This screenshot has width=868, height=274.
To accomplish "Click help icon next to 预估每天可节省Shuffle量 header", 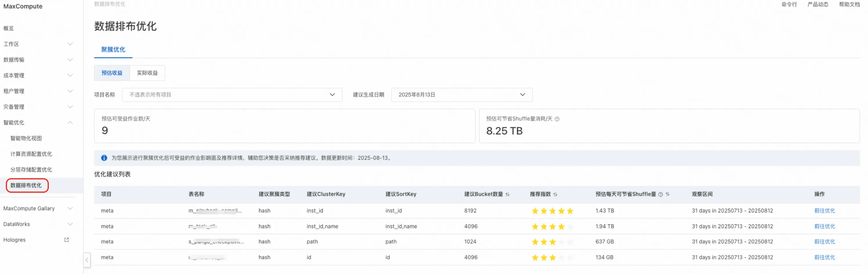I will (x=660, y=194).
